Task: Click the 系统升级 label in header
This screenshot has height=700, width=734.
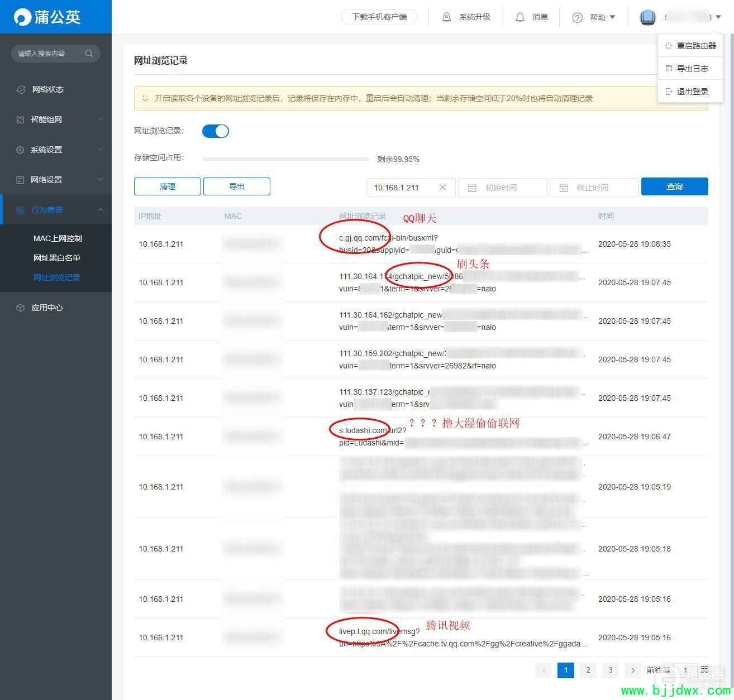Action: coord(475,17)
